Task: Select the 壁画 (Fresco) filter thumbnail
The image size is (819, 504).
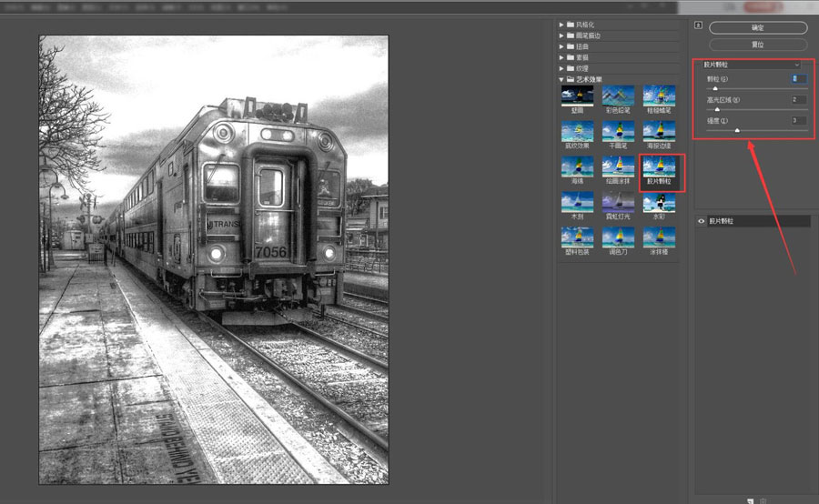Action: [x=577, y=96]
